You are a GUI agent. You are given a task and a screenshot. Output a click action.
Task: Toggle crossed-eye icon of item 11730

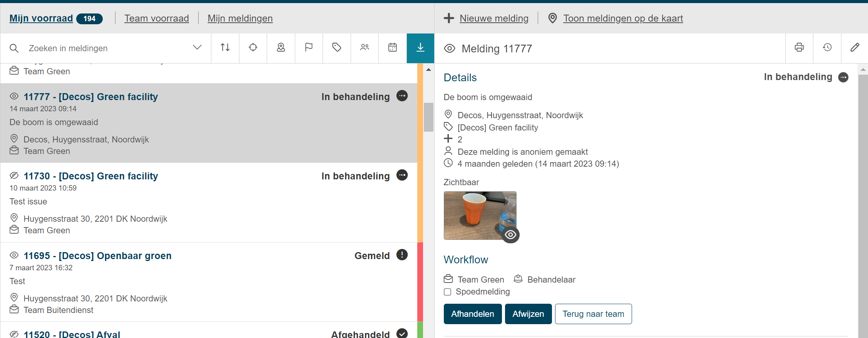coord(14,176)
